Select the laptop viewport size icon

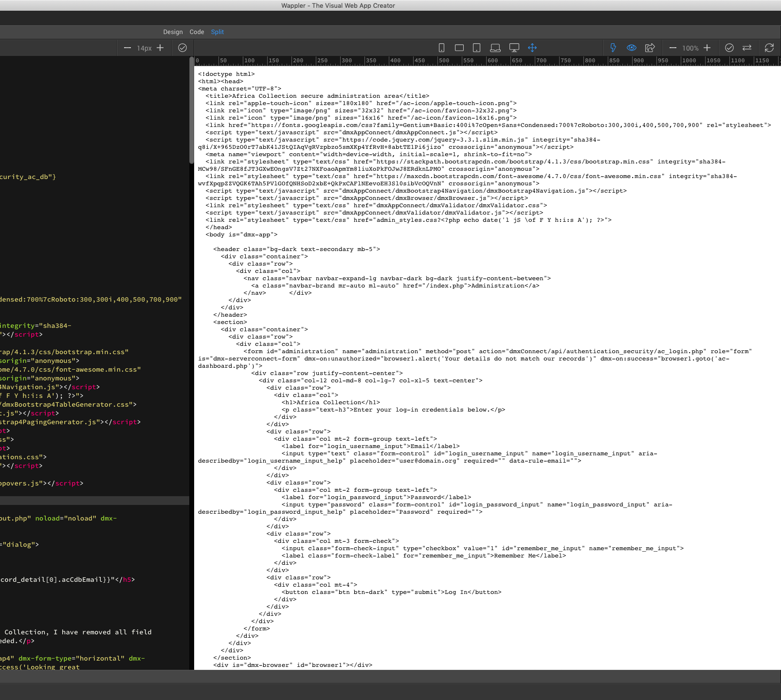click(495, 48)
